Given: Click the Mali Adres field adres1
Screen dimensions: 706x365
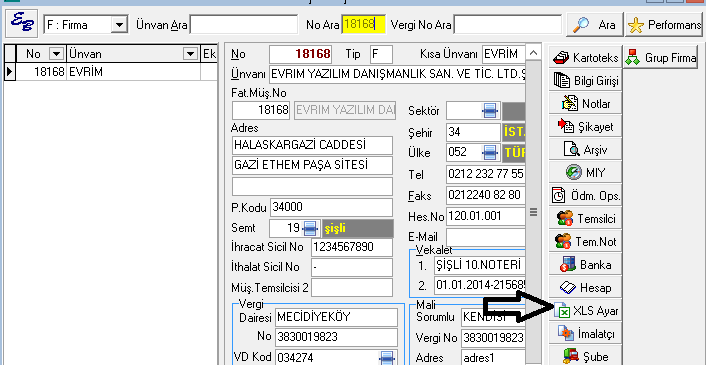Looking at the screenshot, I should [493, 358].
